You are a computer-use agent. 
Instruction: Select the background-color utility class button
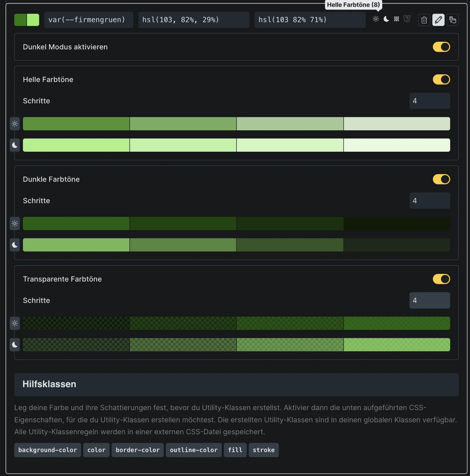tap(48, 450)
